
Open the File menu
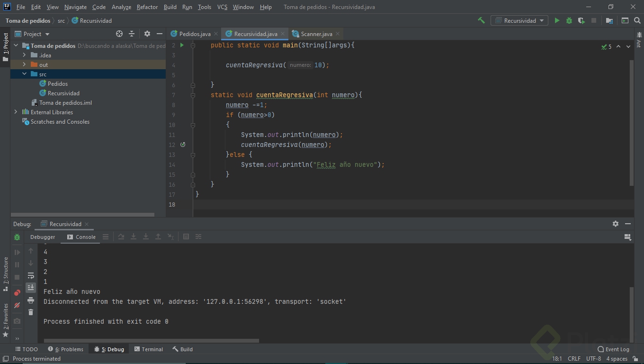click(x=21, y=7)
